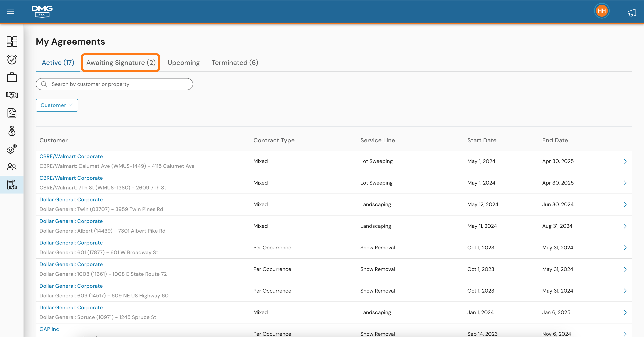Open the clock checkmark sidebar icon
This screenshot has height=337, width=644.
click(12, 60)
